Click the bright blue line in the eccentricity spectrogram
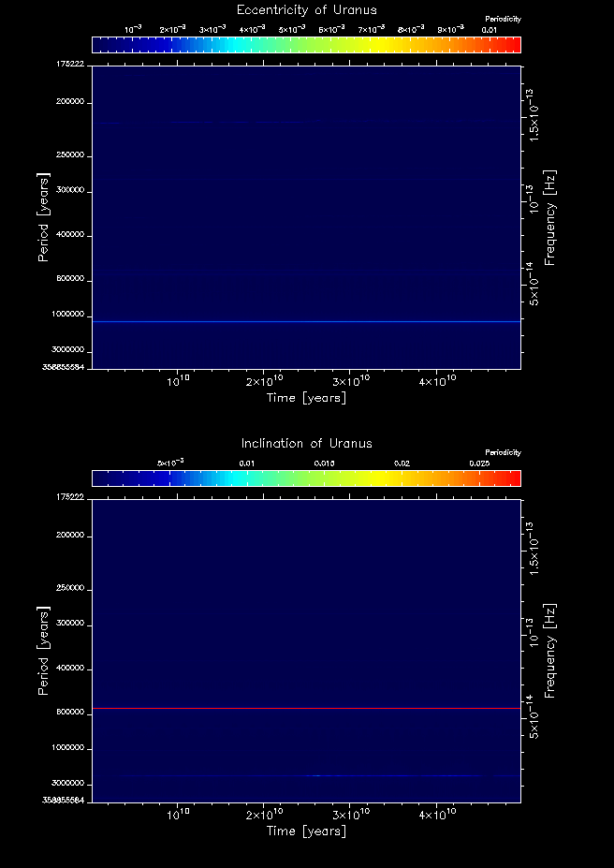This screenshot has width=614, height=868. tap(307, 321)
